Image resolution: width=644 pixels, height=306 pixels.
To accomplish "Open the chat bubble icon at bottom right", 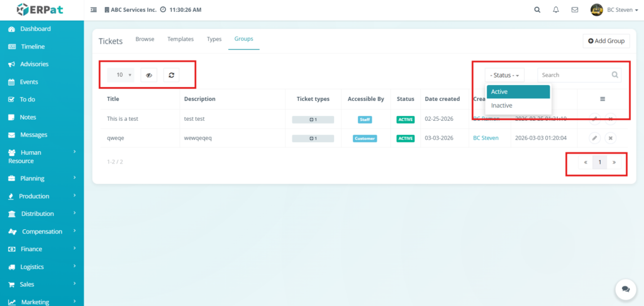I will 625,288.
